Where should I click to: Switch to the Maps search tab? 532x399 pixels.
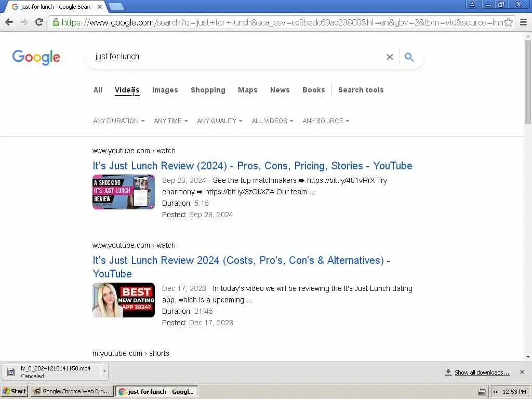248,90
